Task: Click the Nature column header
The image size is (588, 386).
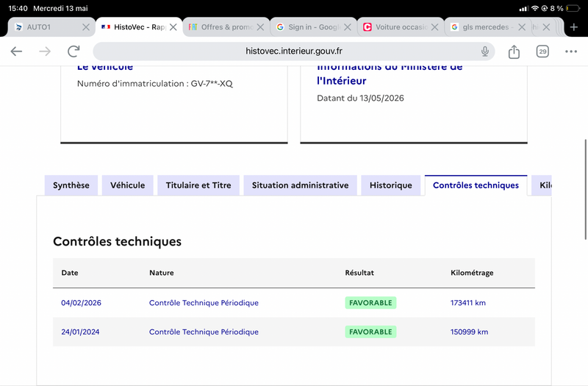Action: (x=161, y=273)
